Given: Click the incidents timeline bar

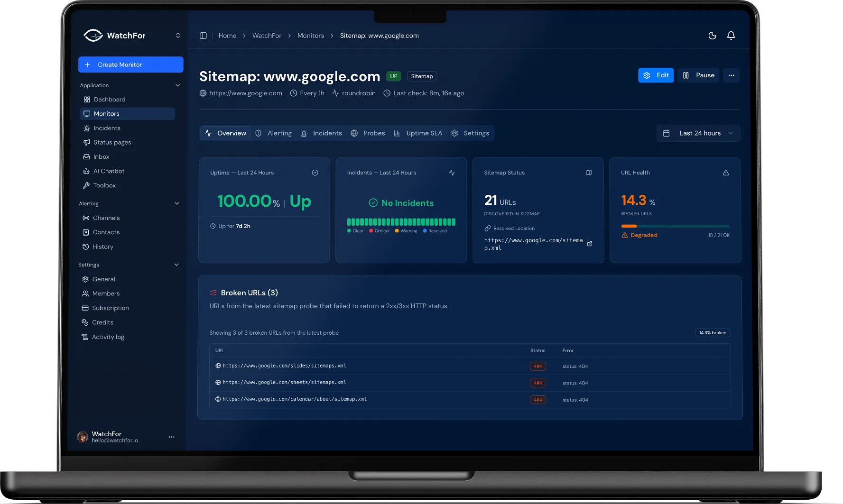Looking at the screenshot, I should click(401, 222).
